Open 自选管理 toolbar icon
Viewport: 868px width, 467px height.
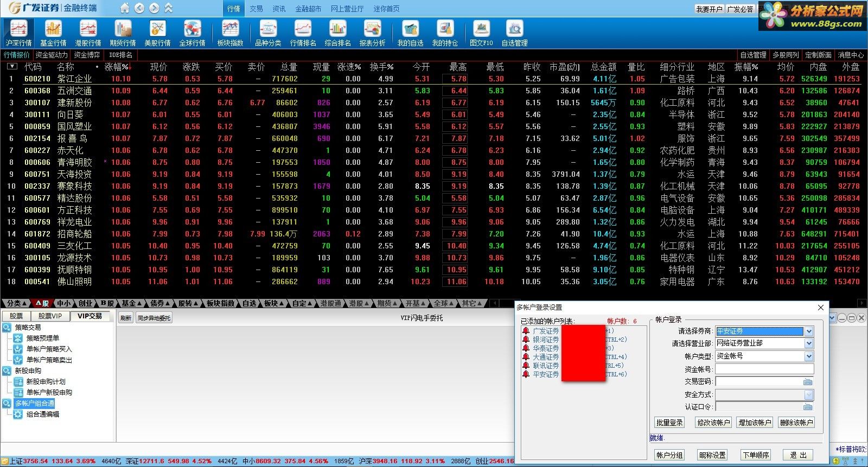coord(514,33)
